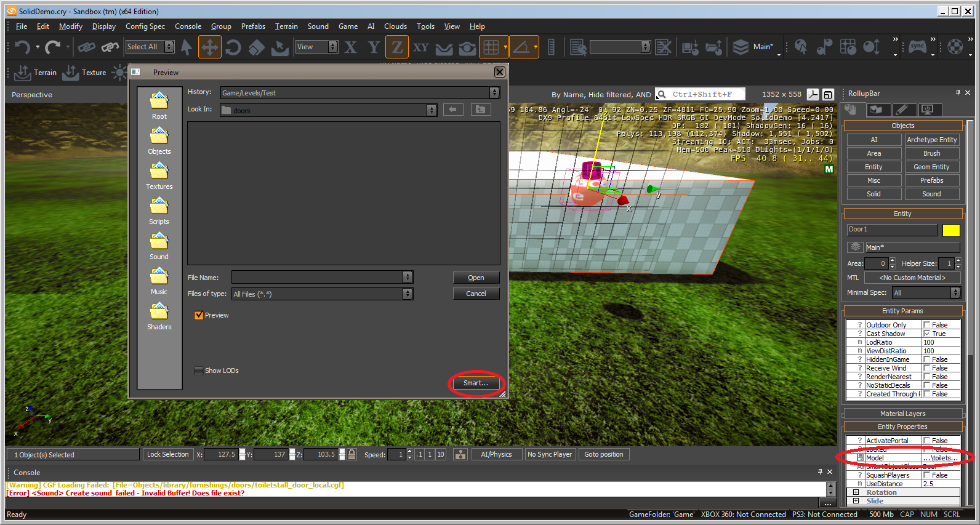
Task: Lock movement to X axis
Action: pos(351,47)
